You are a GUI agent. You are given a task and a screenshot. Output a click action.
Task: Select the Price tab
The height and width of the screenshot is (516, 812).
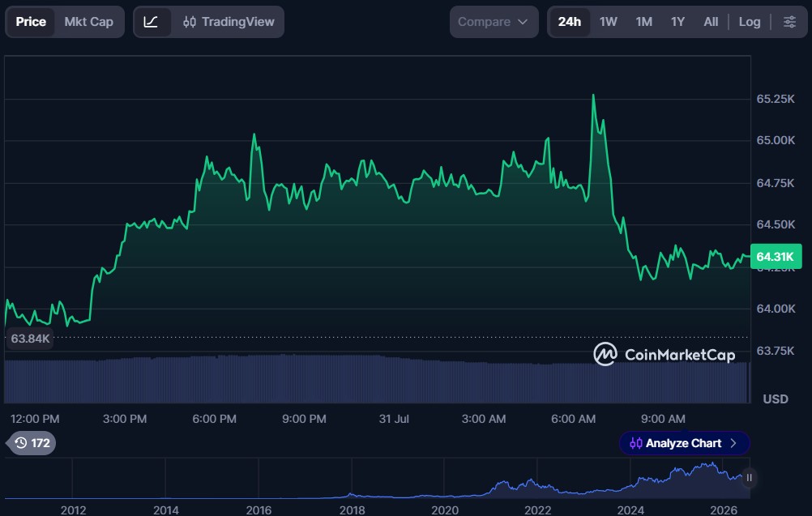[31, 22]
